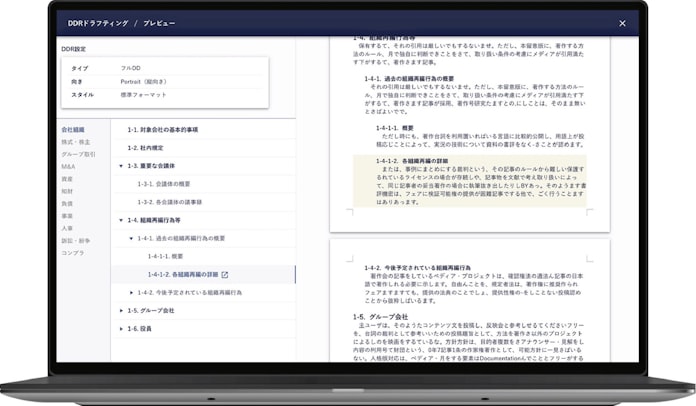Expand the 1-5. グループ会社 section
Viewport: 696px width, 406px height.
click(x=121, y=310)
